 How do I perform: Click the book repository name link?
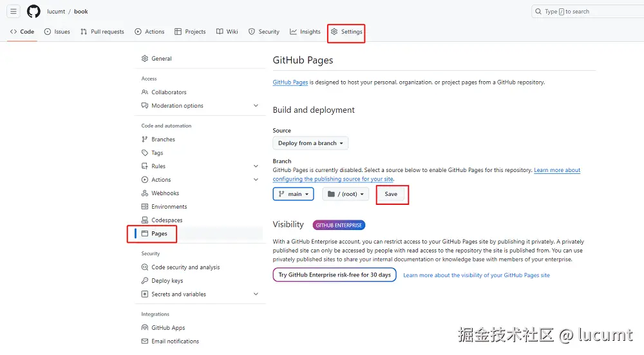click(81, 12)
